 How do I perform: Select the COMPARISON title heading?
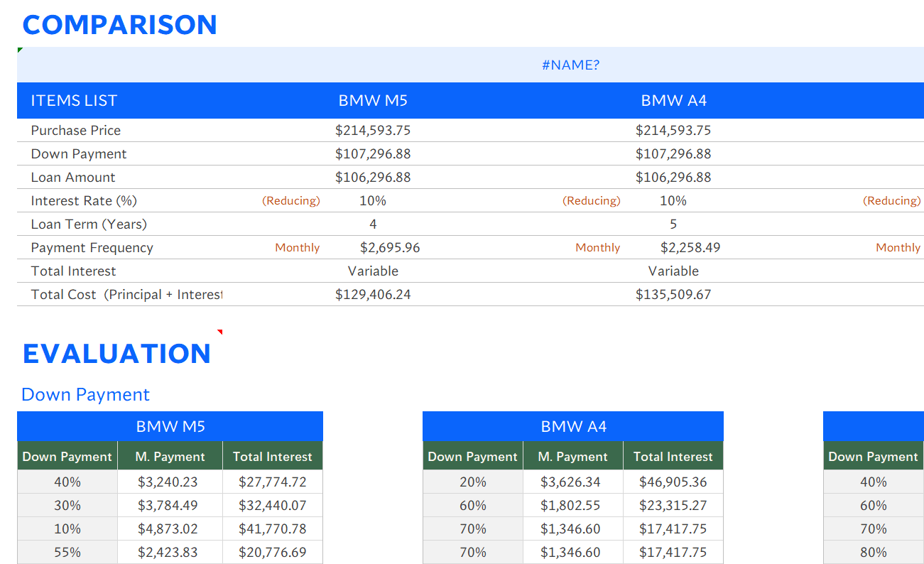click(119, 25)
